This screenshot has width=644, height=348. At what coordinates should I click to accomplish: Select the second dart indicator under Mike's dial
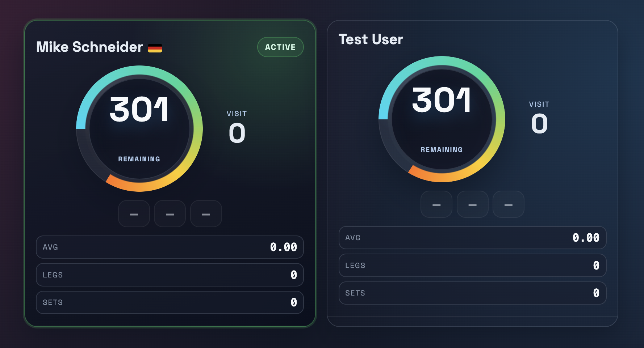click(x=170, y=213)
